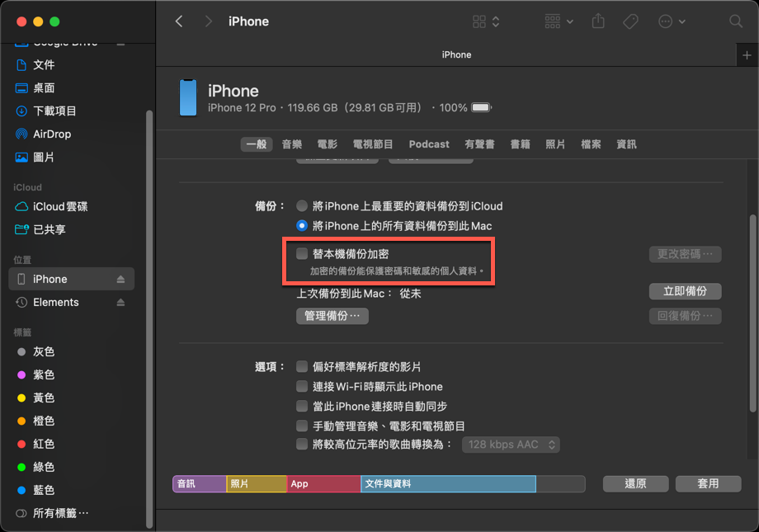
Task: Click the iPhone device image
Action: pyautogui.click(x=188, y=98)
